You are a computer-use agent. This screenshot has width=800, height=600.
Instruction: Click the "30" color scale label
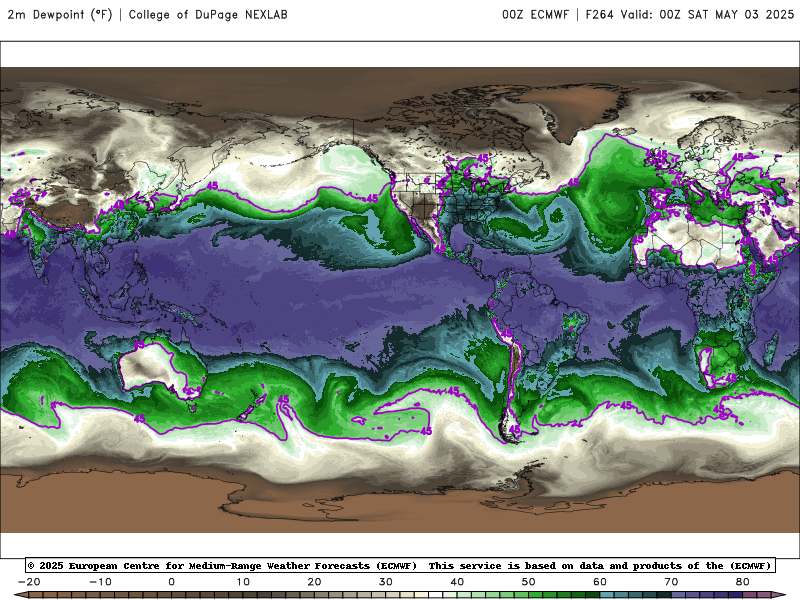386,582
